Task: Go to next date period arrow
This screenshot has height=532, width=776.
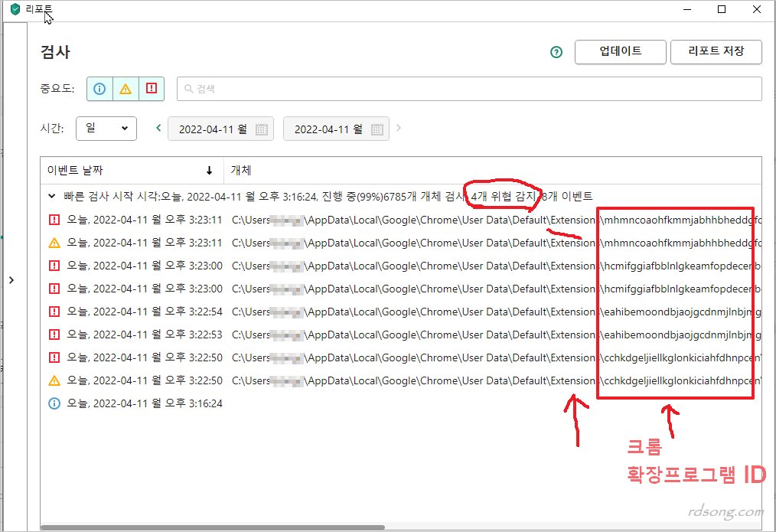Action: tap(399, 129)
